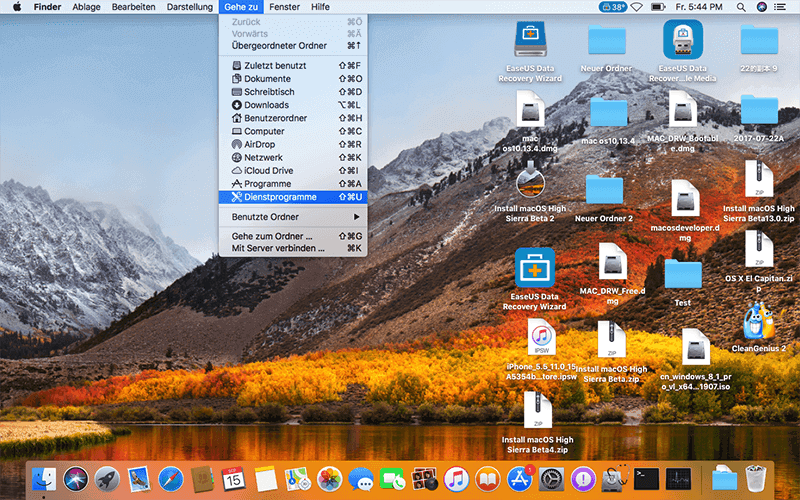The height and width of the screenshot is (500, 800).
Task: Select Install macOS High Sierra Beta 2 installer
Action: [x=530, y=192]
